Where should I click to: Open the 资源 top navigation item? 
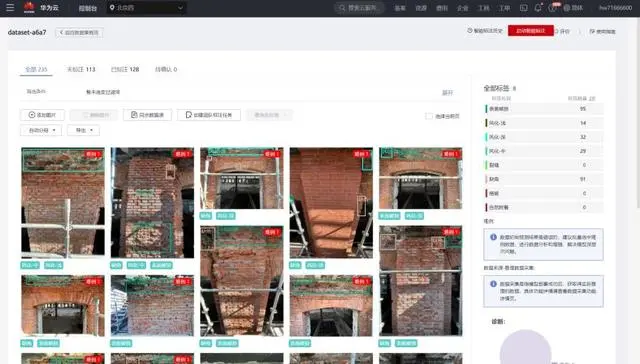421,8
